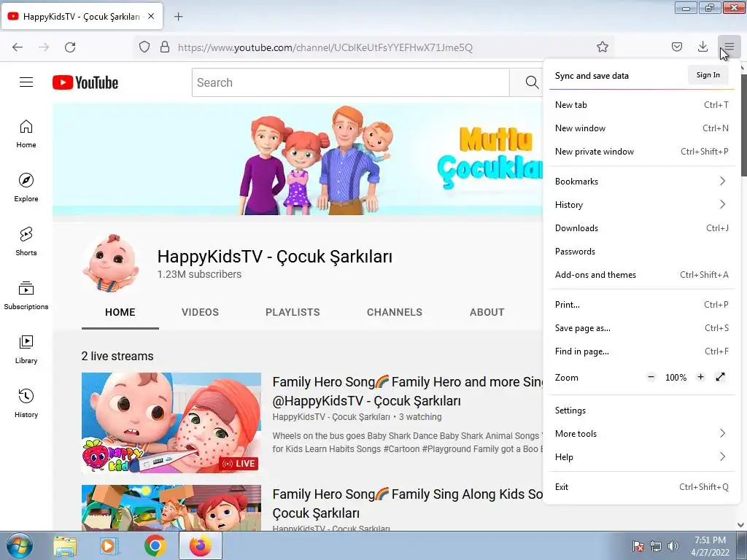Open Settings from the Firefox menu
The width and height of the screenshot is (747, 560).
tap(641, 411)
